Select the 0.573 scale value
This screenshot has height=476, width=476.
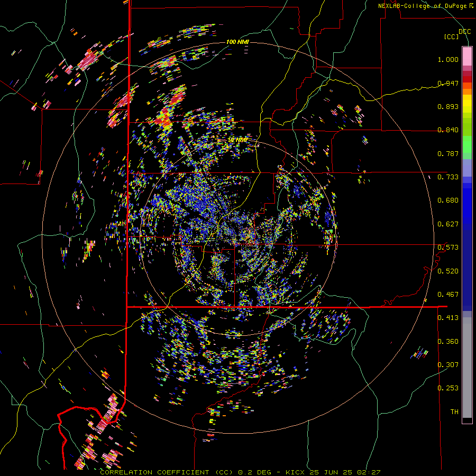448,248
